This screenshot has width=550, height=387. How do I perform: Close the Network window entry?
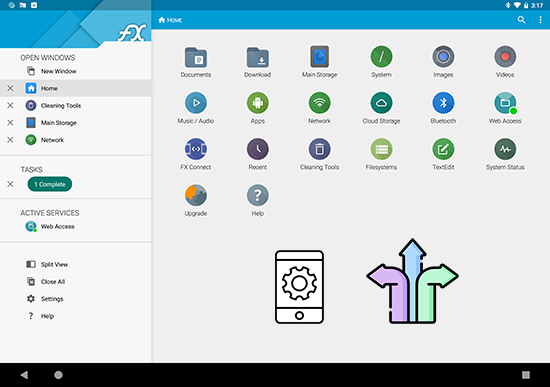[11, 140]
